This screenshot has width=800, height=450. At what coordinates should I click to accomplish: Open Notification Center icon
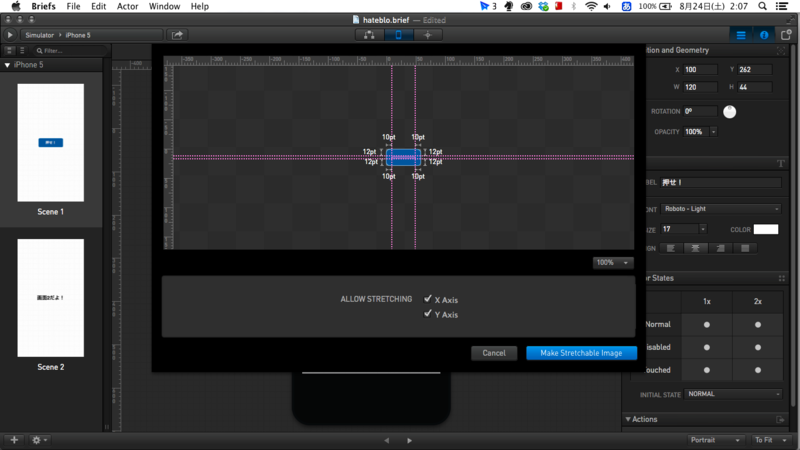782,7
